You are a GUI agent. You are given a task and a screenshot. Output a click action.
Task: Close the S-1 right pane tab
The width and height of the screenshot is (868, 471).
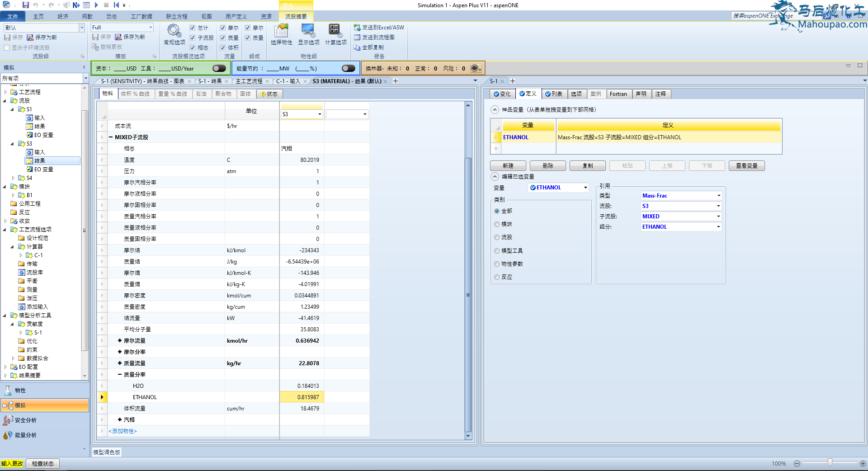[x=502, y=81]
